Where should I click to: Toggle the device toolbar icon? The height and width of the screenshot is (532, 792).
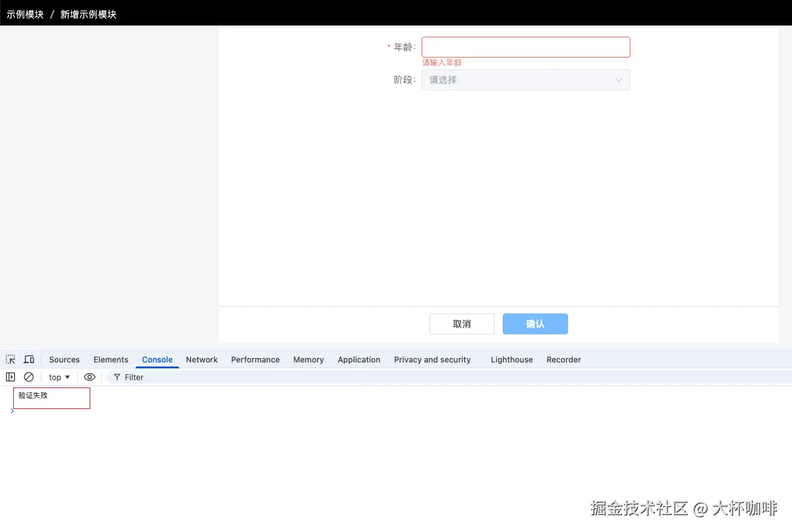click(x=29, y=359)
